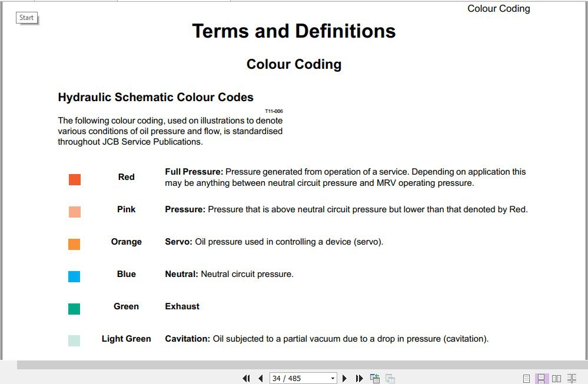Click the 'Neutral:' definition text
Viewport: 588px width, 384px height.
pyautogui.click(x=229, y=274)
